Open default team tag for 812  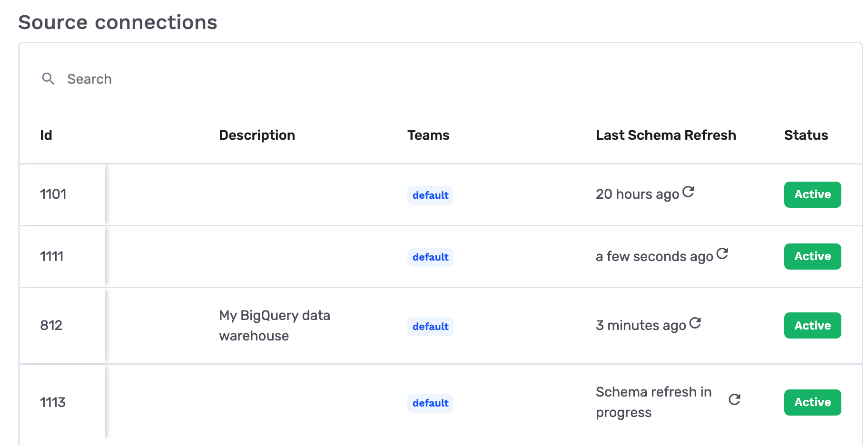point(430,327)
